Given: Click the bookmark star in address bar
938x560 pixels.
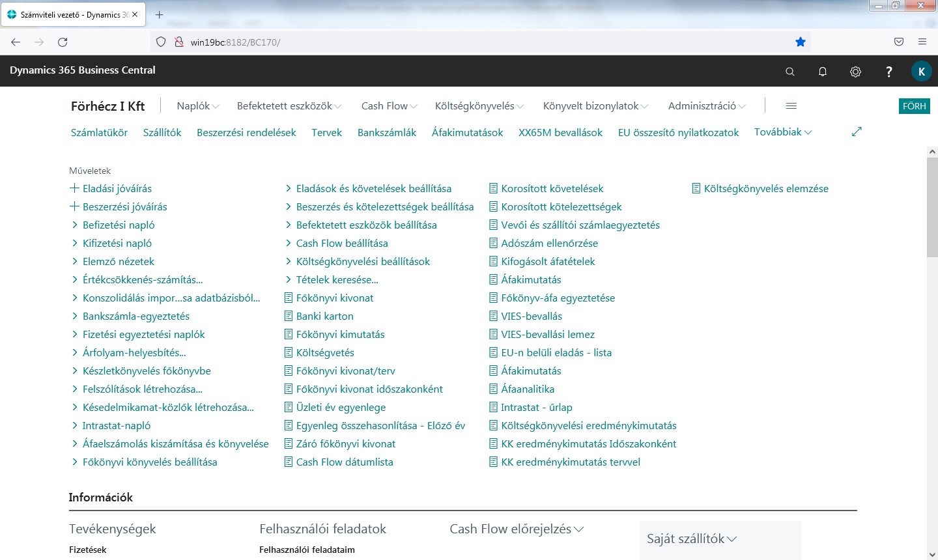Looking at the screenshot, I should [x=801, y=42].
